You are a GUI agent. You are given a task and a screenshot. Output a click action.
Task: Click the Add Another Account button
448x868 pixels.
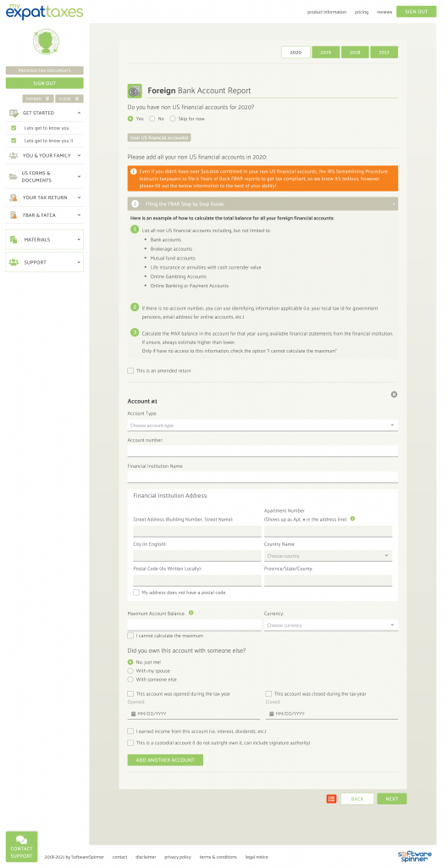pyautogui.click(x=165, y=760)
